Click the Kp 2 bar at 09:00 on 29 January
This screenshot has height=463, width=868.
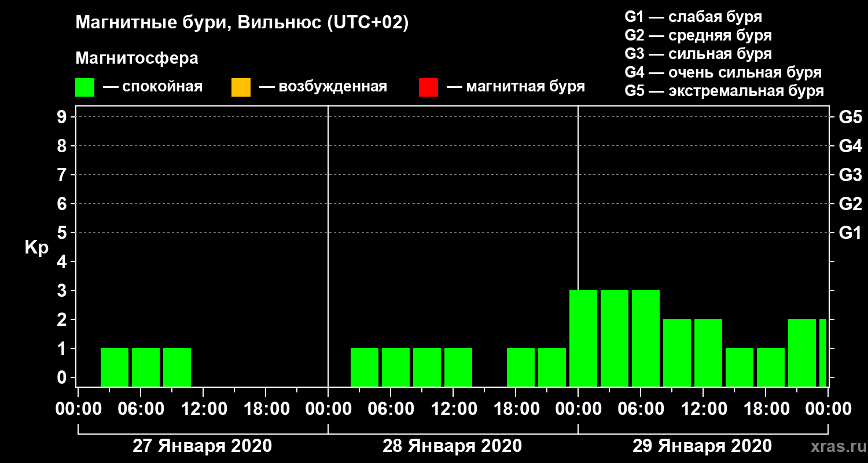point(677,353)
